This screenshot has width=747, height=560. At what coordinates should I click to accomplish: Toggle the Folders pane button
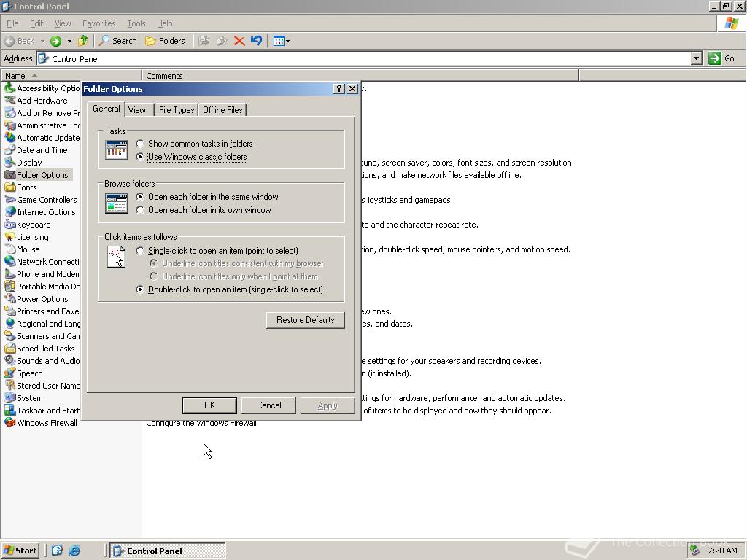tap(166, 41)
